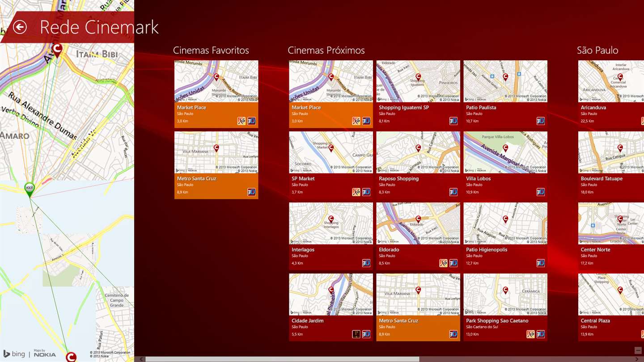Open Aricanduva map thumbnail

(611, 81)
